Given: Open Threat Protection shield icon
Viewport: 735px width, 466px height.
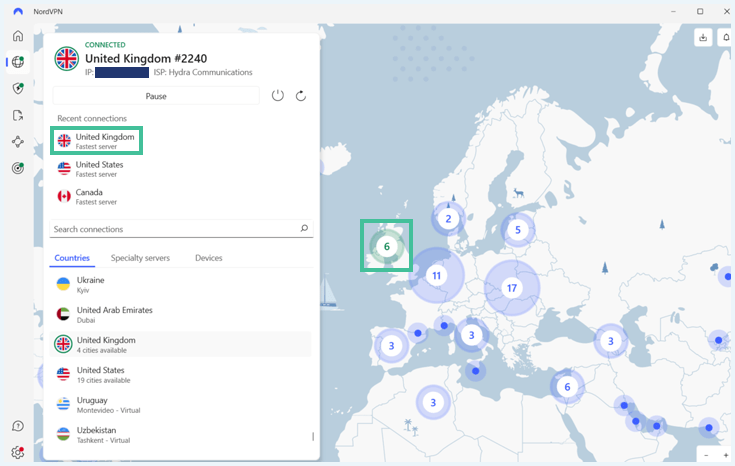Looking at the screenshot, I should click(18, 88).
